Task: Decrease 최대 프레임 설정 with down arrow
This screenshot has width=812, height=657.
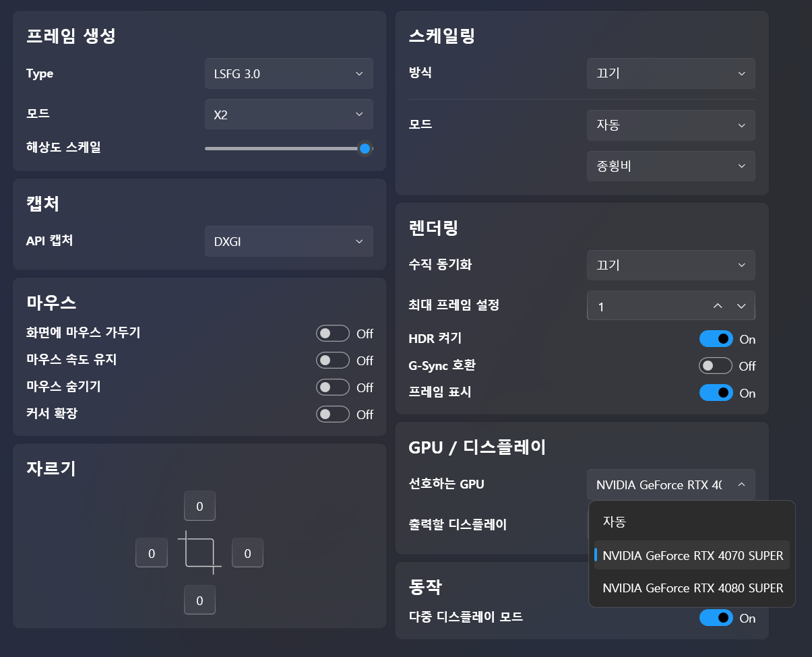Action: click(741, 307)
